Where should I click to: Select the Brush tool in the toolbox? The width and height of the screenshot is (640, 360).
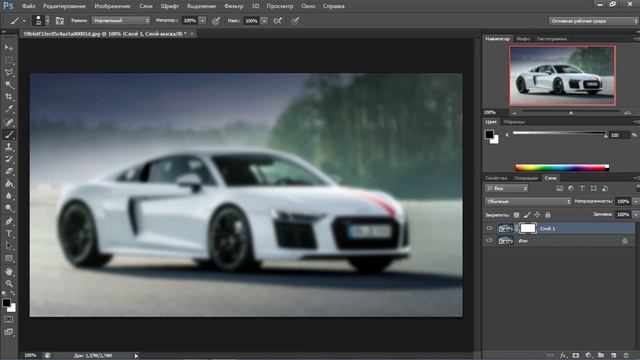coord(9,134)
